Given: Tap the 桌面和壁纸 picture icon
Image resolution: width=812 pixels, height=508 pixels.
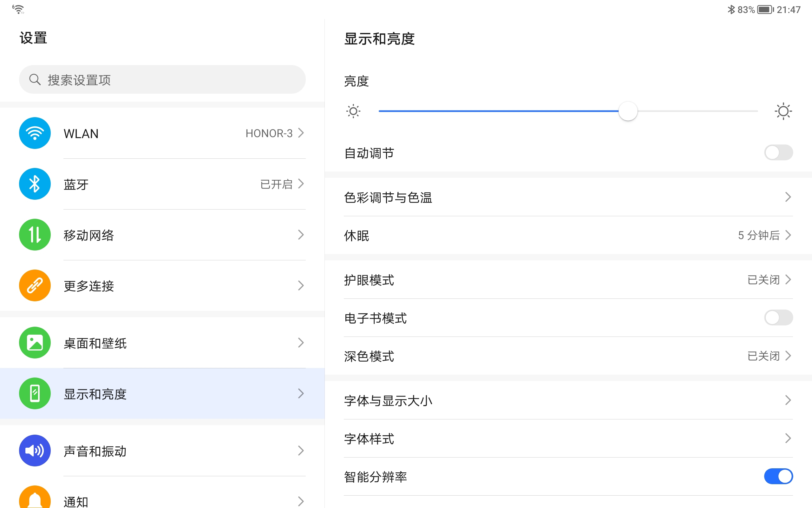Looking at the screenshot, I should point(35,343).
